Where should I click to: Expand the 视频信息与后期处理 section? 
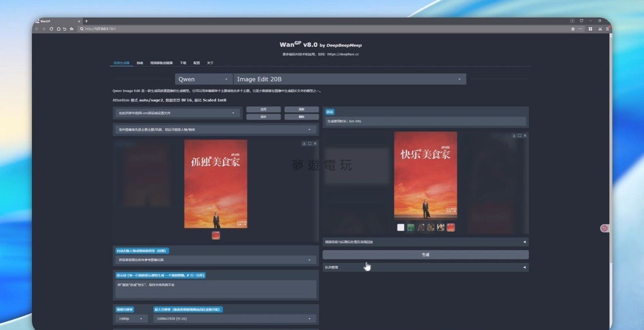425,242
